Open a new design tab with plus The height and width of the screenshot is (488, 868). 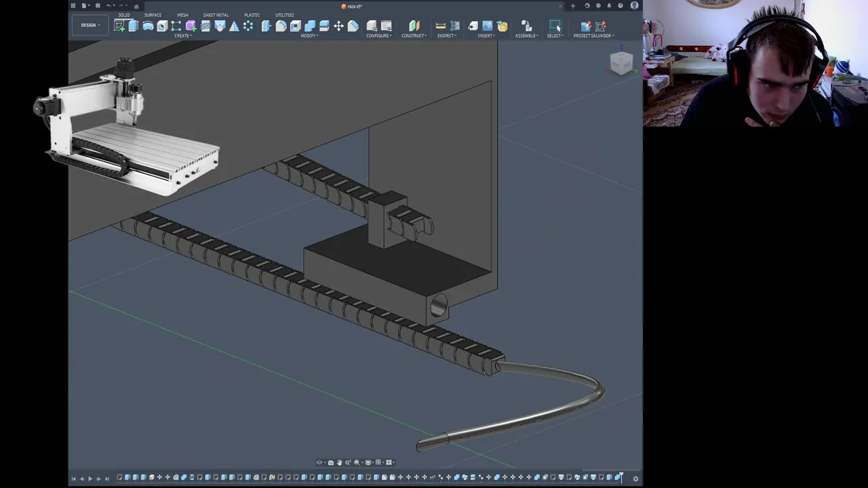573,6
